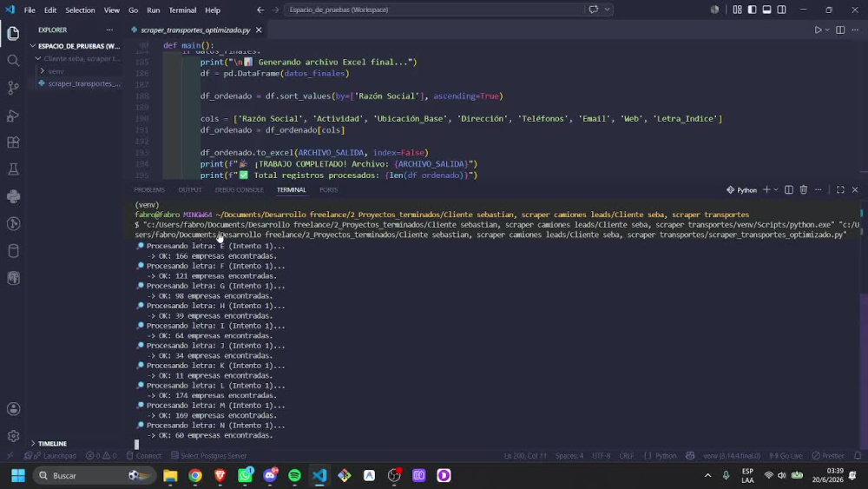Open the database view in activity bar

[x=13, y=251]
